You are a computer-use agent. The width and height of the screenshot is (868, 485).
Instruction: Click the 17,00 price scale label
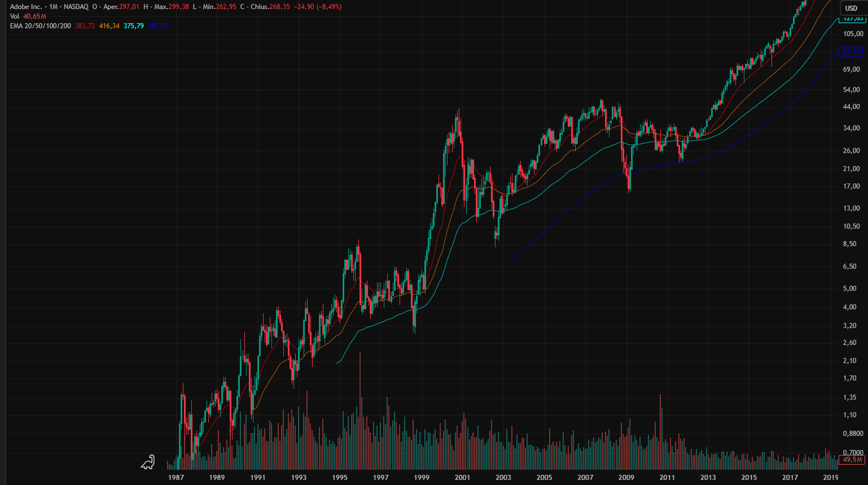tap(851, 186)
